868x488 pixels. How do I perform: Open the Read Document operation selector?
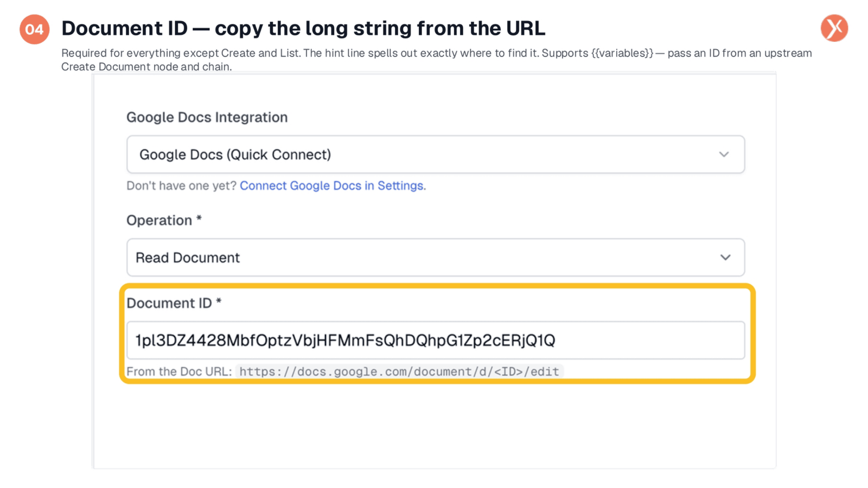click(436, 258)
